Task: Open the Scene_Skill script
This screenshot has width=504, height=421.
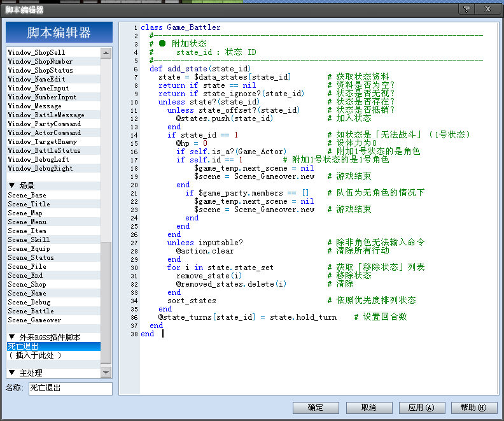Action: [53, 240]
